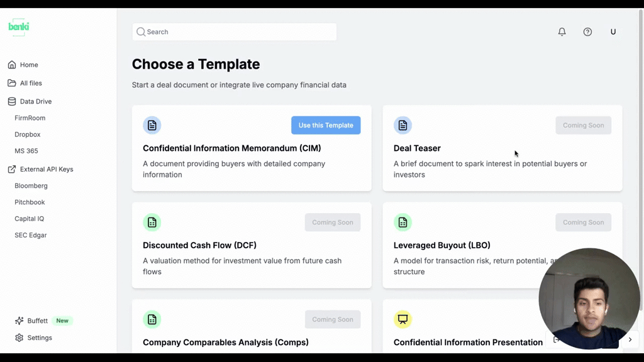Click the CIM card document icon
Screen dimensions: 644x362
point(152,125)
